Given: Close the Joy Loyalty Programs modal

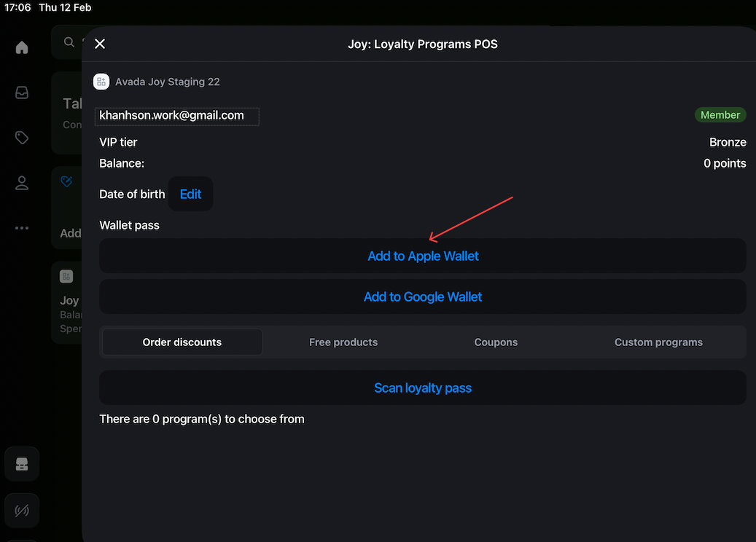Looking at the screenshot, I should [100, 44].
